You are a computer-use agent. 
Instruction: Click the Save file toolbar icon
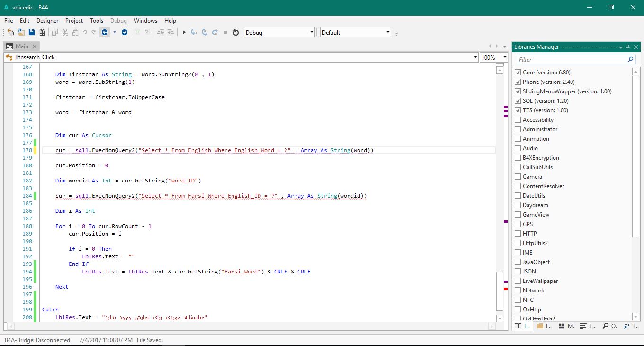[32, 32]
